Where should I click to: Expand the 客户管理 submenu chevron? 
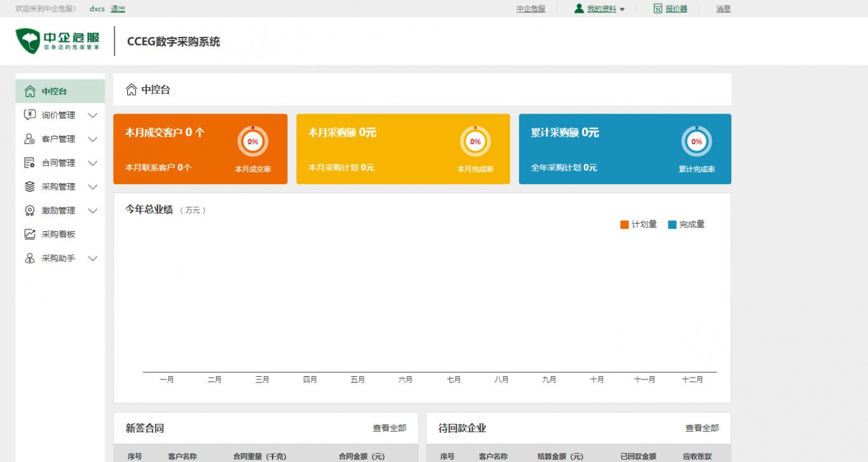(x=93, y=139)
